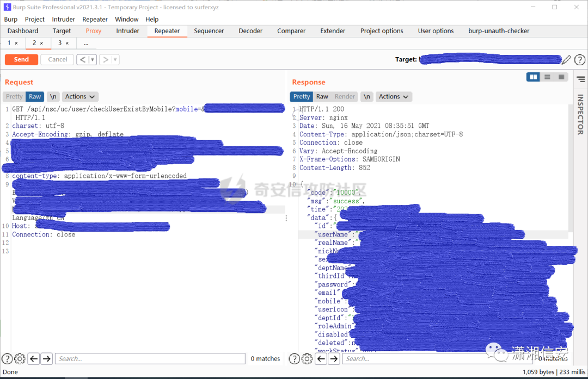Open request search settings gear icon
The height and width of the screenshot is (379, 588).
[20, 359]
